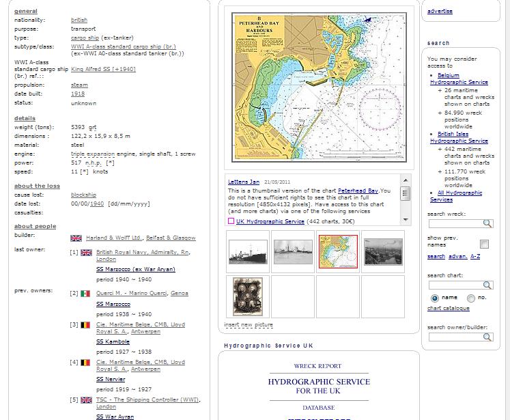Click the search chart magnifier icon
This screenshot has height=420, width=510.
point(487,285)
